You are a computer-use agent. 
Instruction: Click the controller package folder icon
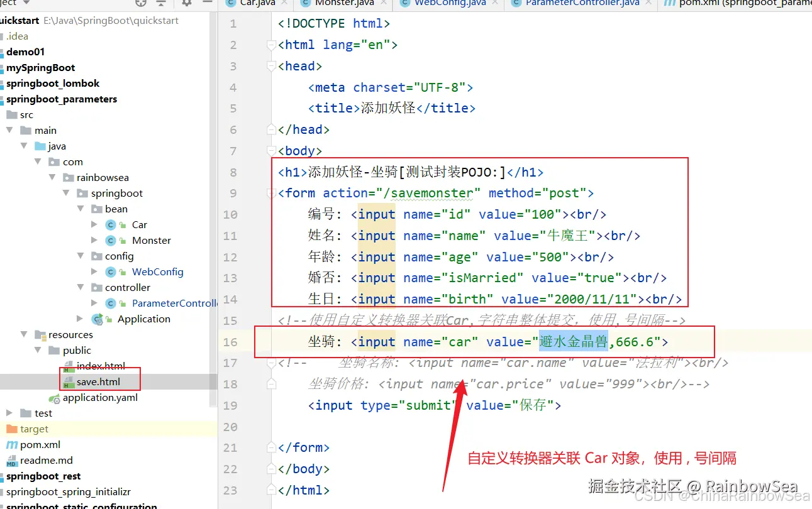97,288
